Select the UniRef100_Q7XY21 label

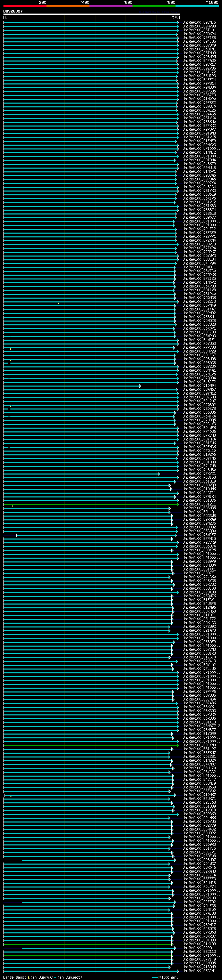199,473
